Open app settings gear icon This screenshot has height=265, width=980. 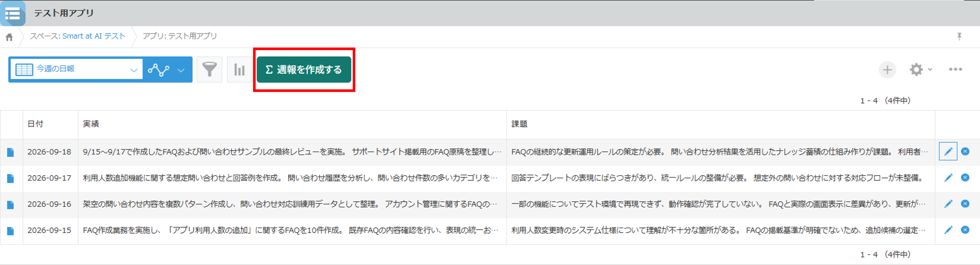(x=916, y=70)
